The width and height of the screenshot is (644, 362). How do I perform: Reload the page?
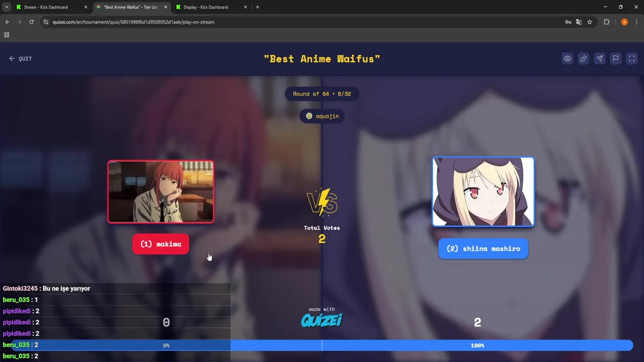click(31, 22)
